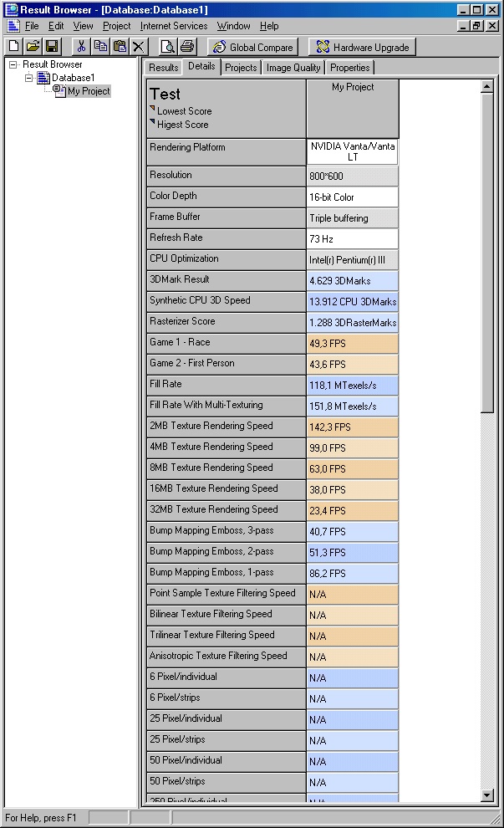Click the Game 1 - Race row label

[227, 343]
